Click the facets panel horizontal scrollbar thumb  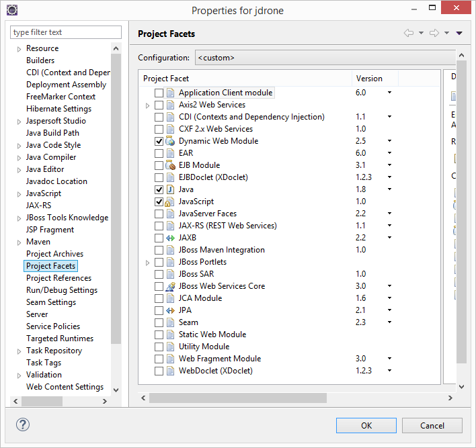(238, 398)
